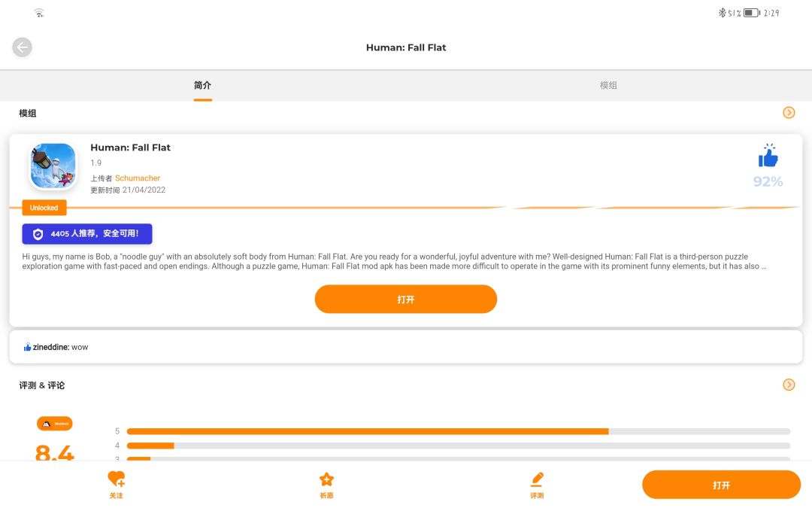Image resolution: width=812 pixels, height=508 pixels.
Task: Expand the 评测 & 评论 section arrow
Action: coord(789,385)
